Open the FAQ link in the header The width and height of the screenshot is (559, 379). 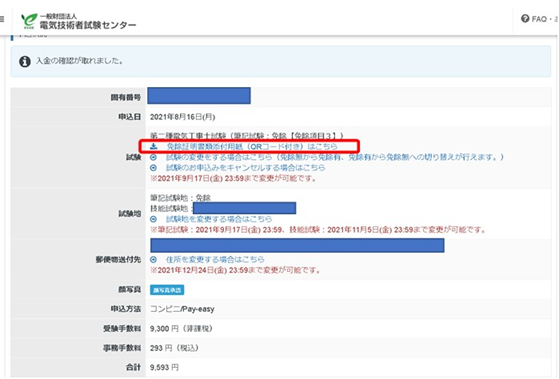(x=539, y=19)
